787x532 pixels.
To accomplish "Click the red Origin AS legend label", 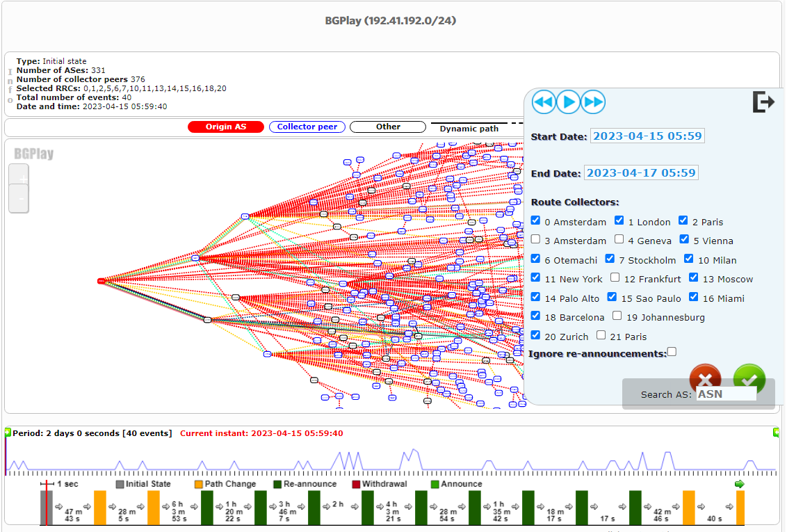I will click(227, 127).
